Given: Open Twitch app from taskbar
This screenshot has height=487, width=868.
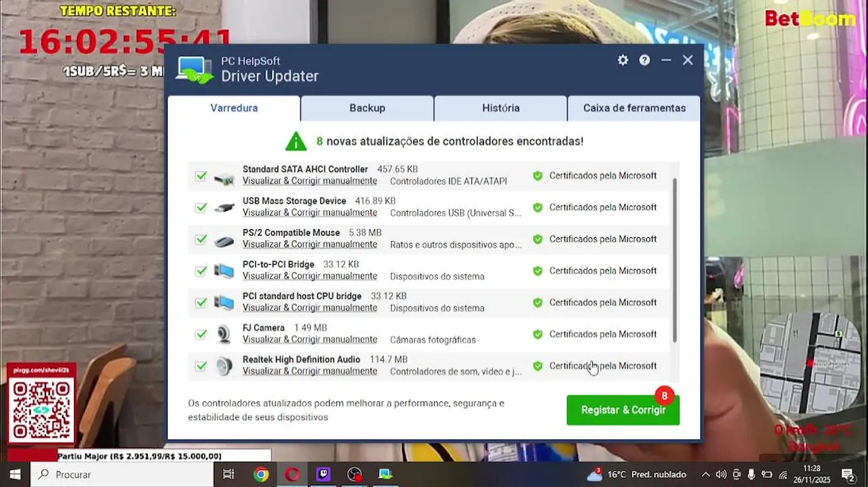Looking at the screenshot, I should click(323, 474).
